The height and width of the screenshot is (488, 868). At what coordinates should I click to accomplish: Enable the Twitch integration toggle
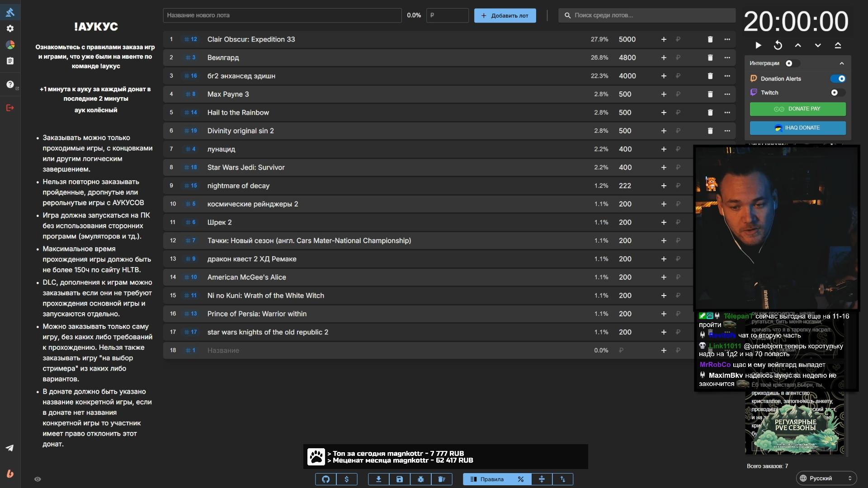(838, 93)
